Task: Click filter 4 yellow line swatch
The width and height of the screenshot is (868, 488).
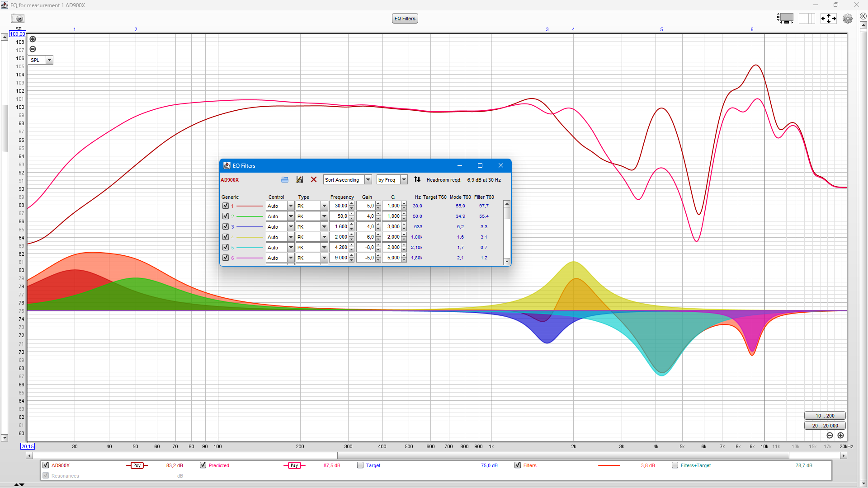Action: pyautogui.click(x=250, y=237)
